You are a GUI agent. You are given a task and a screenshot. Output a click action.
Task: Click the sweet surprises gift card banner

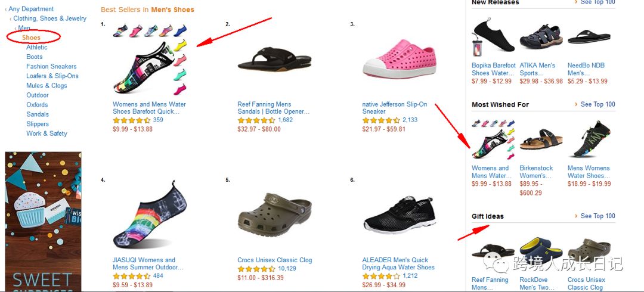43,222
